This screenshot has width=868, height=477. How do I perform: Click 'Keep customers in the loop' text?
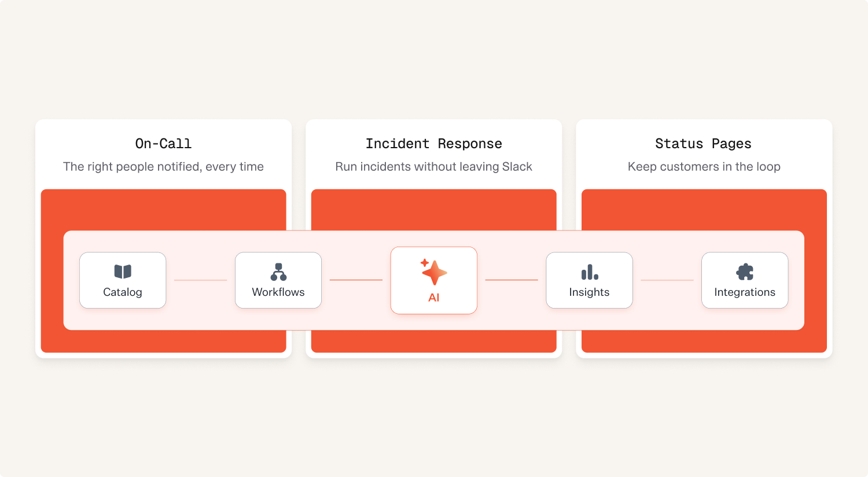(x=704, y=167)
